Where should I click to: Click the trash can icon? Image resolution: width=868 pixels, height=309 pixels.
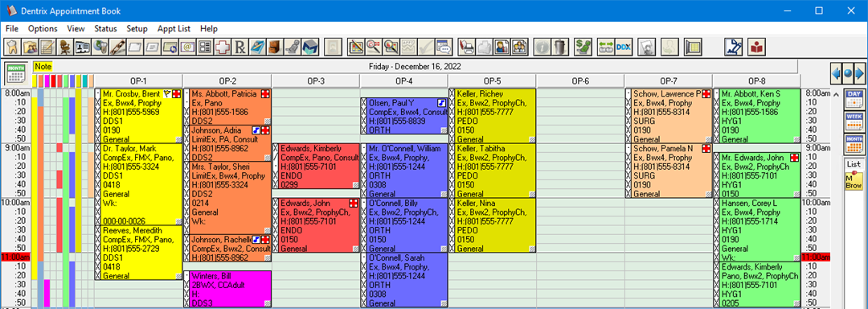point(559,47)
